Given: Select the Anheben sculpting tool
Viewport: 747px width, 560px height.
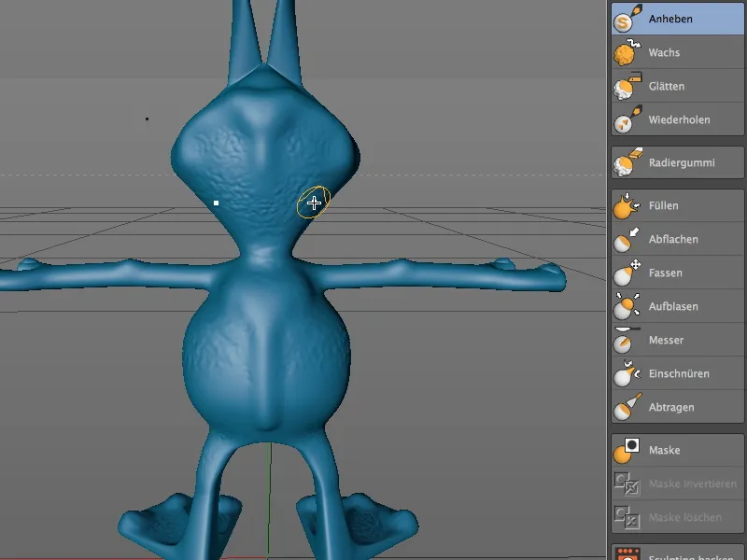Looking at the screenshot, I should tap(624, 18).
